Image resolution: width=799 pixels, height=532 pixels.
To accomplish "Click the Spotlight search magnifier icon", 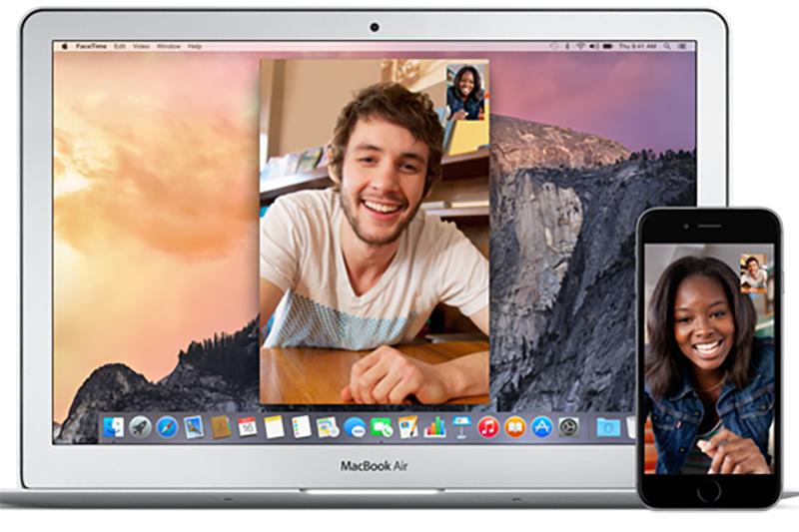I will tap(669, 46).
